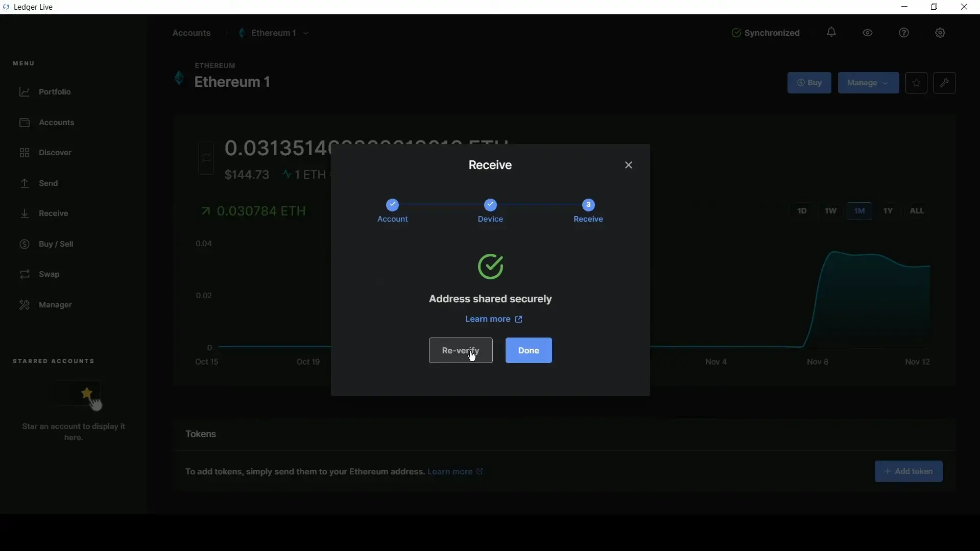Click the Done button

tap(529, 350)
